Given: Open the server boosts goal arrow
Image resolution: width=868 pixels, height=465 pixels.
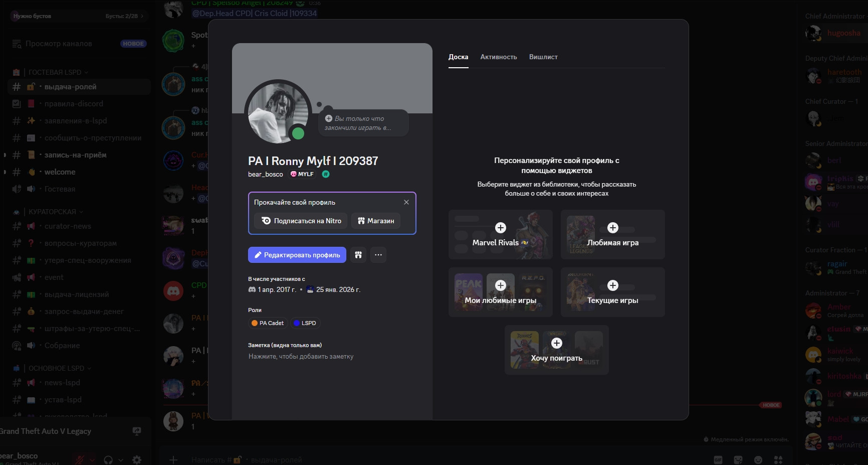Looking at the screenshot, I should pyautogui.click(x=142, y=16).
